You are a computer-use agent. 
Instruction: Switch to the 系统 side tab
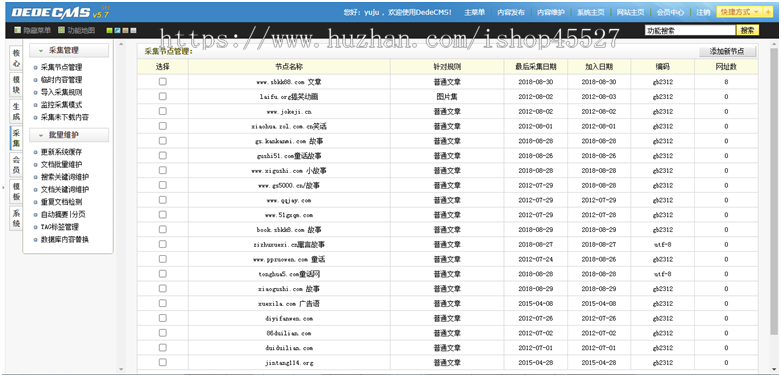[16, 219]
